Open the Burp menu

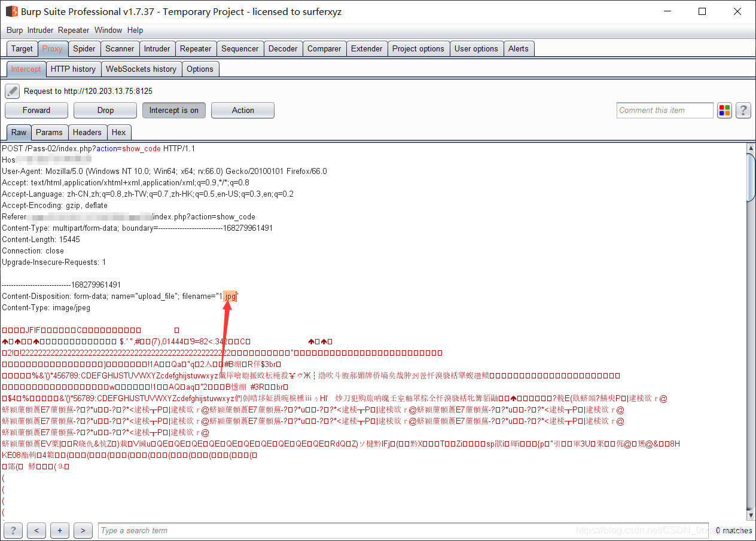(14, 30)
